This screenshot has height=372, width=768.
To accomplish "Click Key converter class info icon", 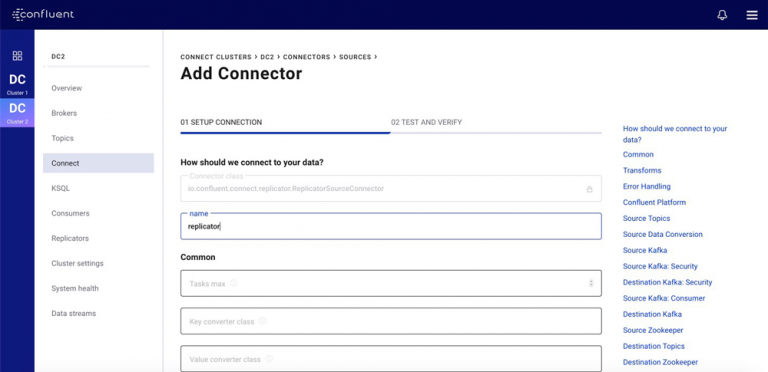I will 263,321.
